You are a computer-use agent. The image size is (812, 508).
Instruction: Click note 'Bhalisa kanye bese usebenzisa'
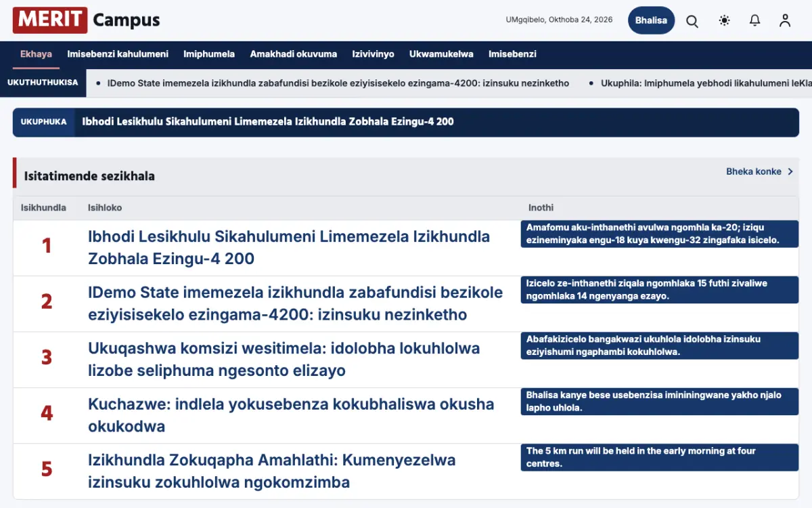coord(660,402)
